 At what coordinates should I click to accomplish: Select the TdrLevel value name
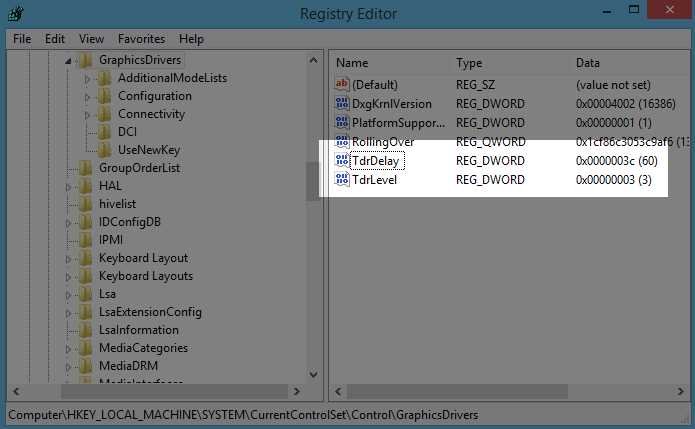pos(375,179)
